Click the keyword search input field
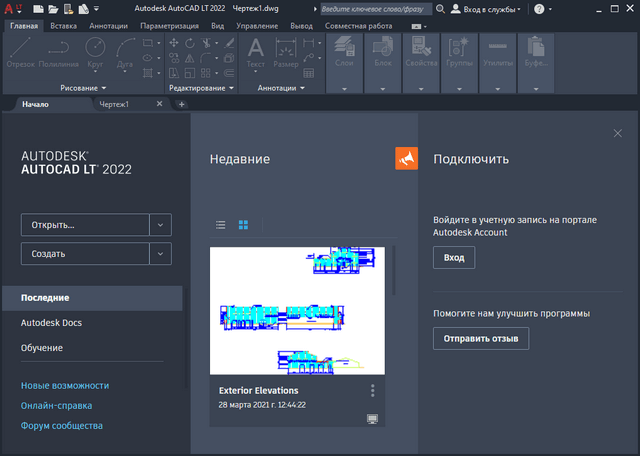This screenshot has height=456, width=640. coord(376,9)
